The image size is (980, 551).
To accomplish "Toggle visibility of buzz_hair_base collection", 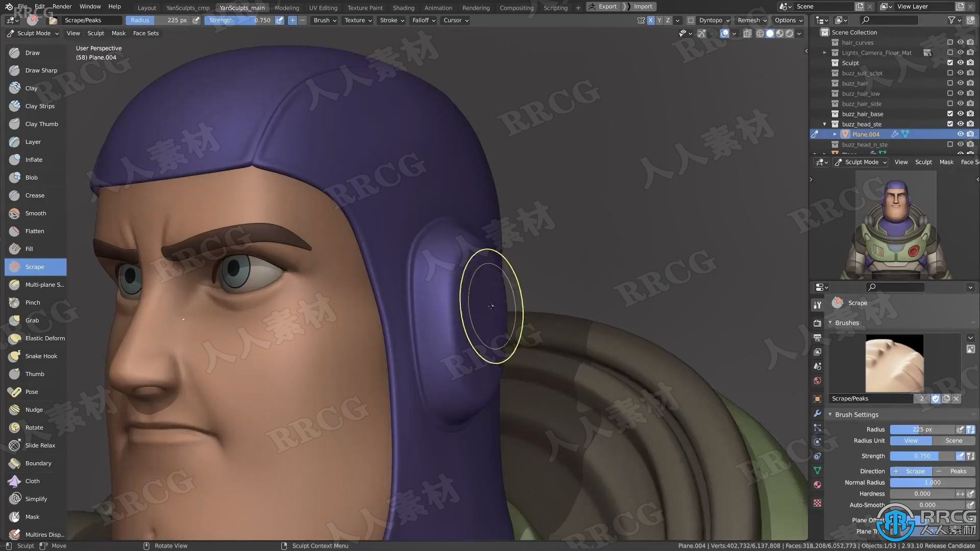I will tap(960, 114).
